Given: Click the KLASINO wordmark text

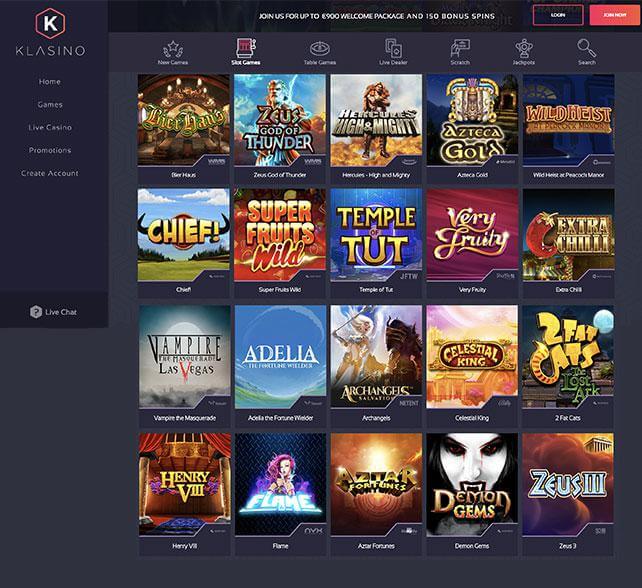Looking at the screenshot, I should click(50, 51).
